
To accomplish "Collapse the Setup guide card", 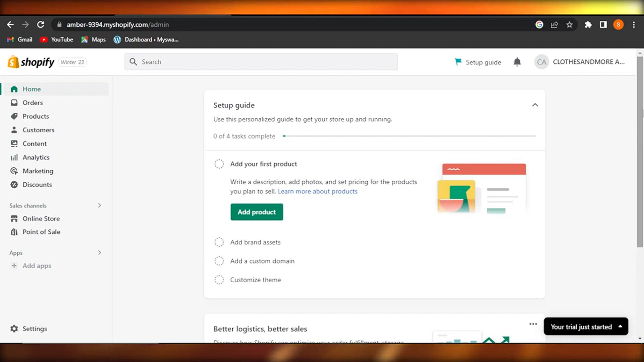I will (535, 105).
